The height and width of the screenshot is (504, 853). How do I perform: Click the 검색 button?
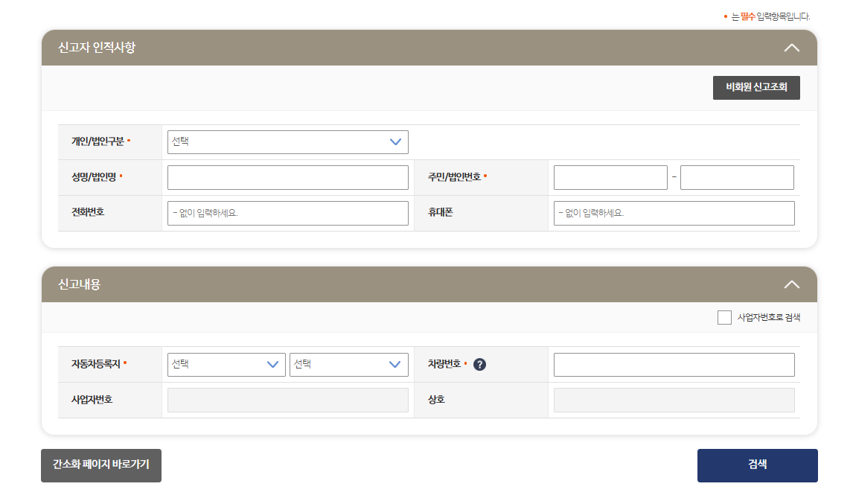pyautogui.click(x=757, y=465)
